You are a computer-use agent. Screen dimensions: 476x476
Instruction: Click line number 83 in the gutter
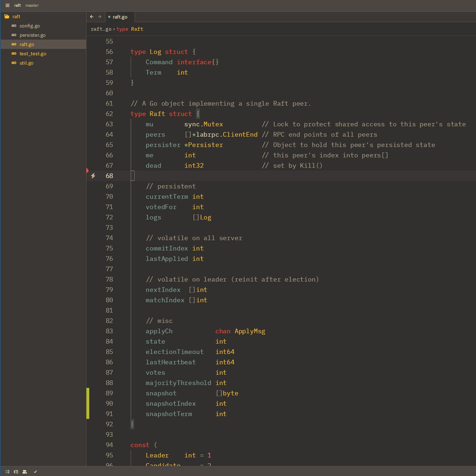click(x=109, y=331)
